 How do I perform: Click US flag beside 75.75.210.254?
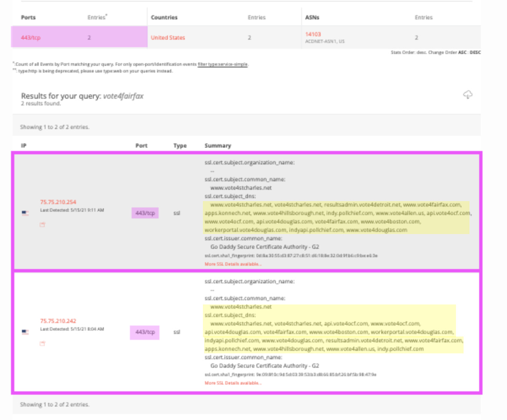(25, 213)
